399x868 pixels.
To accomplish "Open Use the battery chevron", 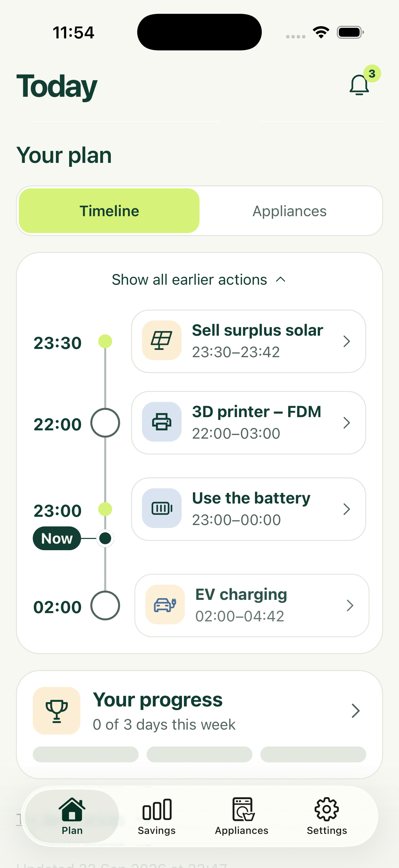I will pyautogui.click(x=346, y=509).
